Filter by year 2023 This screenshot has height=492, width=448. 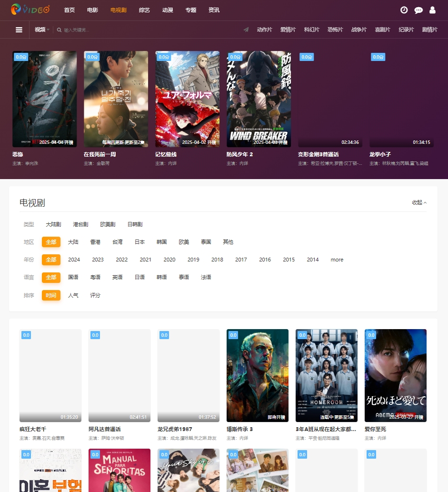click(x=98, y=260)
